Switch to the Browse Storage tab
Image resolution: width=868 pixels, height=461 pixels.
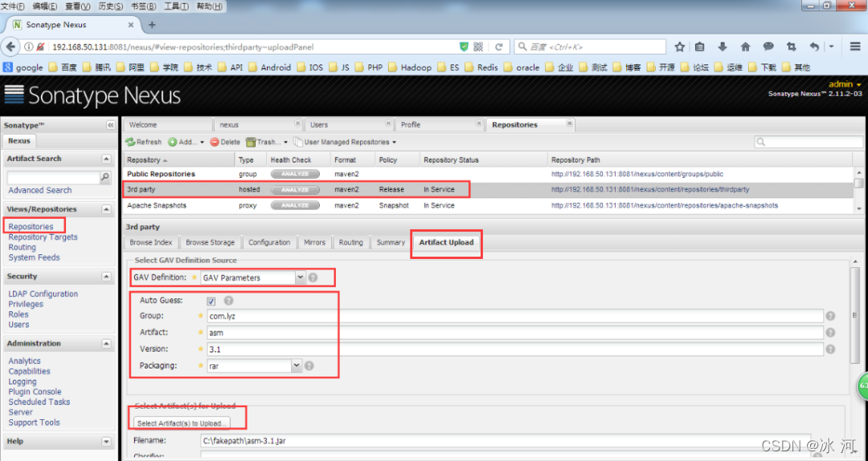point(211,243)
